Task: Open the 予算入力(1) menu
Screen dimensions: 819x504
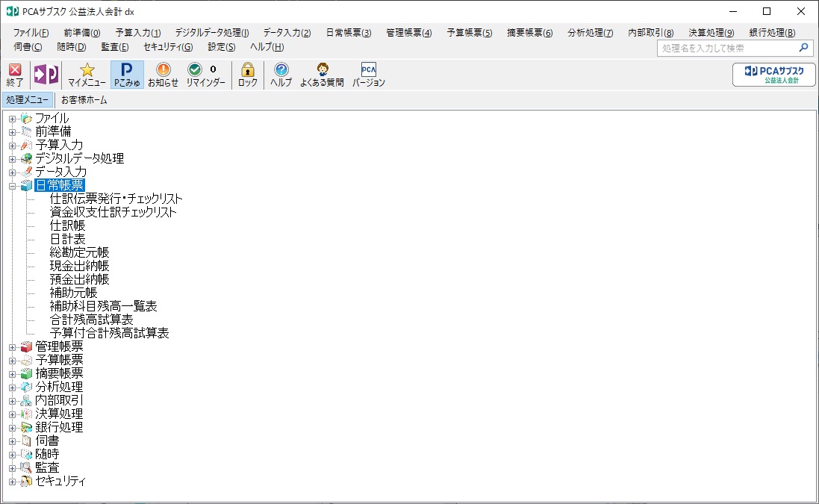Action: 138,33
